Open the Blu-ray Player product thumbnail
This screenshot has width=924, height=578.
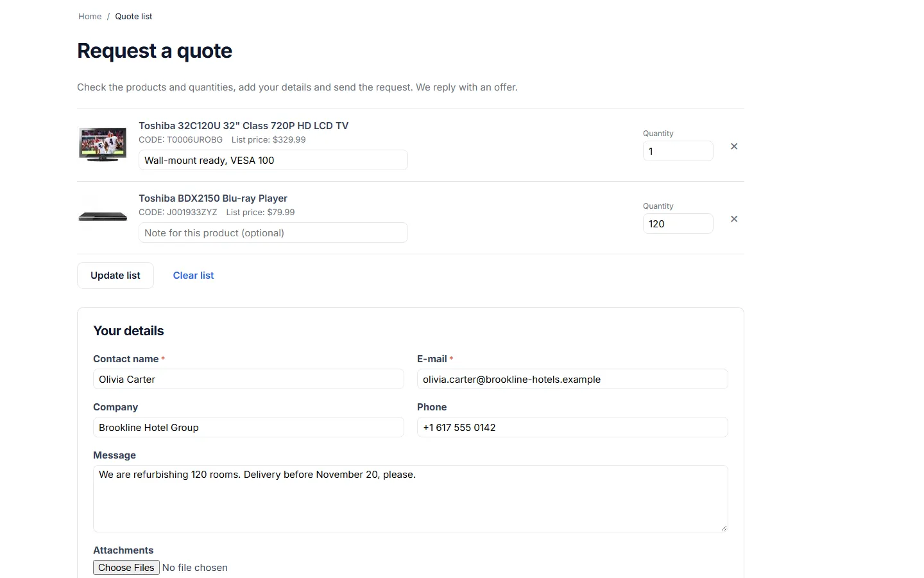pos(103,217)
